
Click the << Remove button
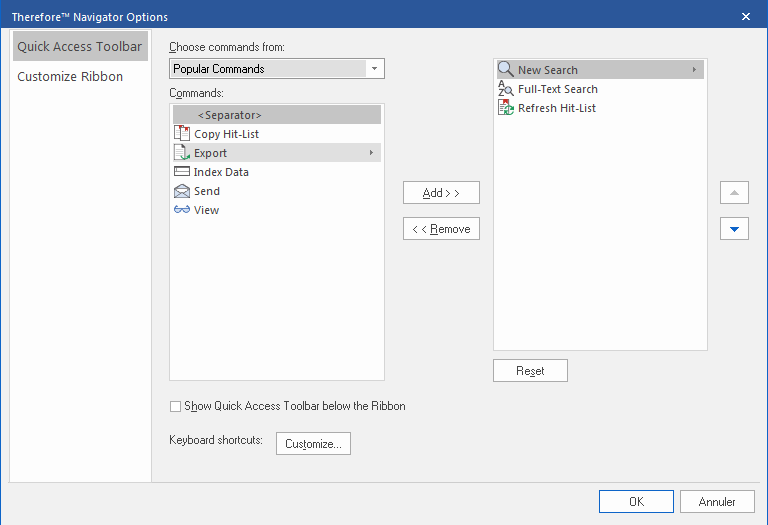[441, 229]
